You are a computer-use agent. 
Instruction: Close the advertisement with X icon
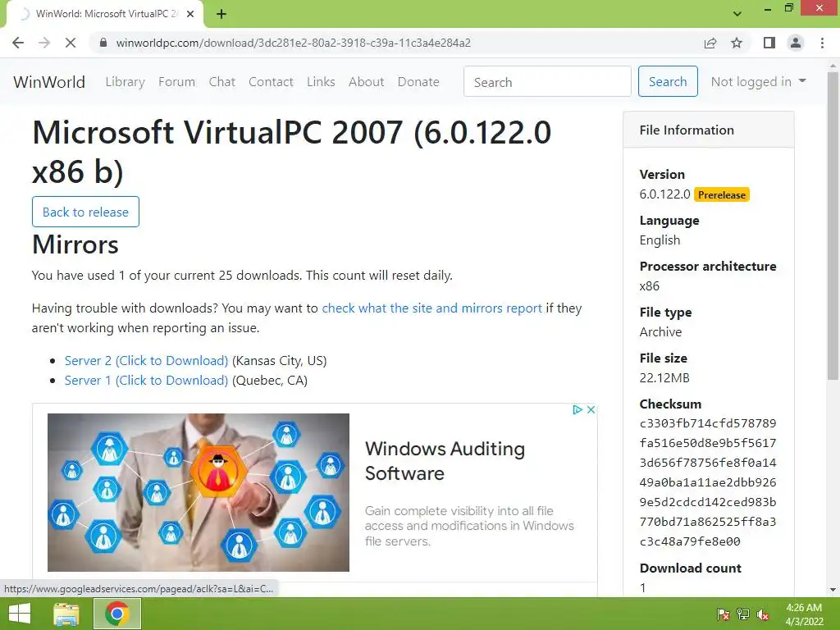point(591,410)
